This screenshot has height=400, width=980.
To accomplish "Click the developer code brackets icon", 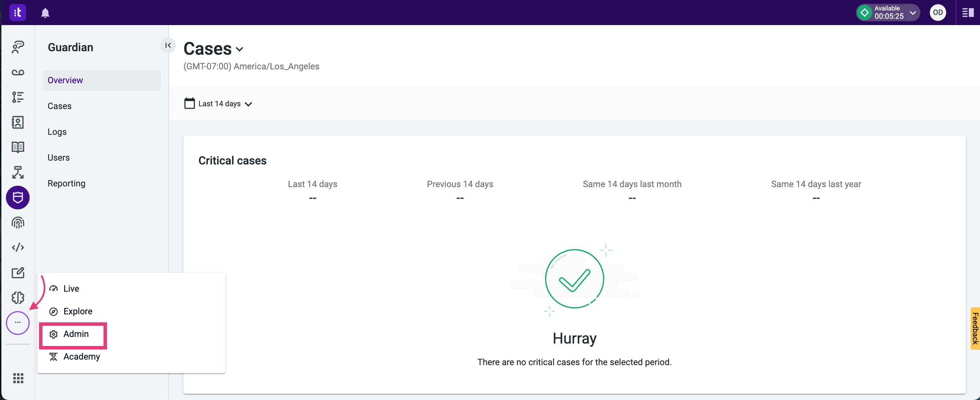I will (x=18, y=247).
